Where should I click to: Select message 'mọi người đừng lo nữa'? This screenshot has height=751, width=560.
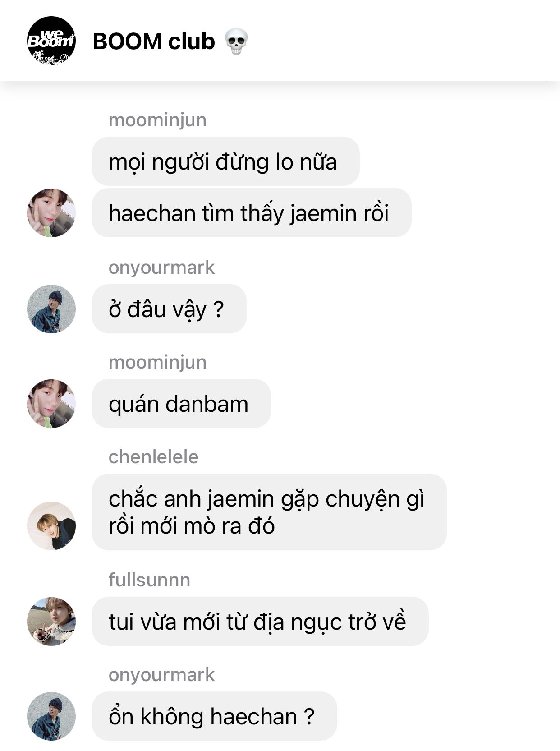pyautogui.click(x=226, y=161)
